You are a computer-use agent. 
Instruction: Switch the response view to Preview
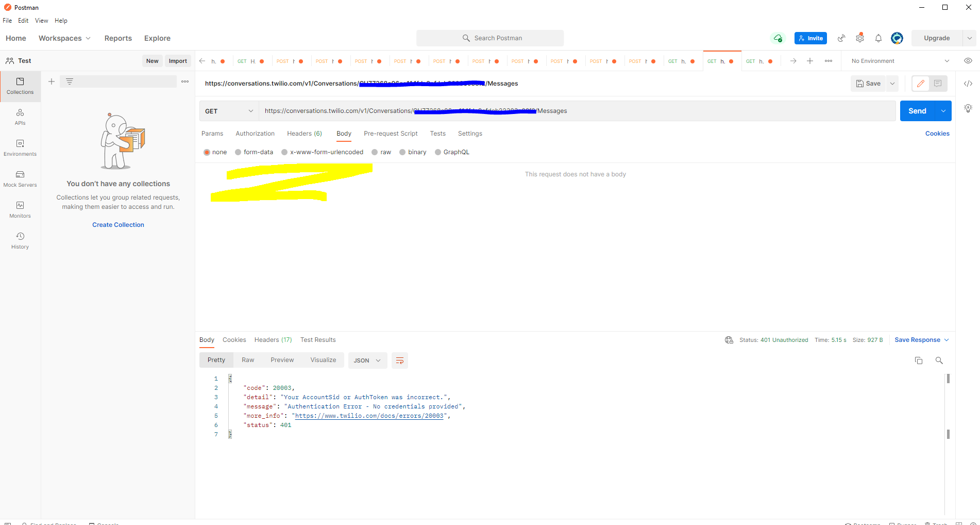point(282,360)
